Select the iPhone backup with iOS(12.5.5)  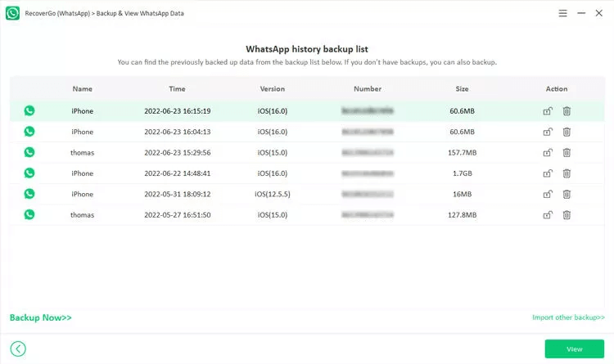(x=82, y=194)
